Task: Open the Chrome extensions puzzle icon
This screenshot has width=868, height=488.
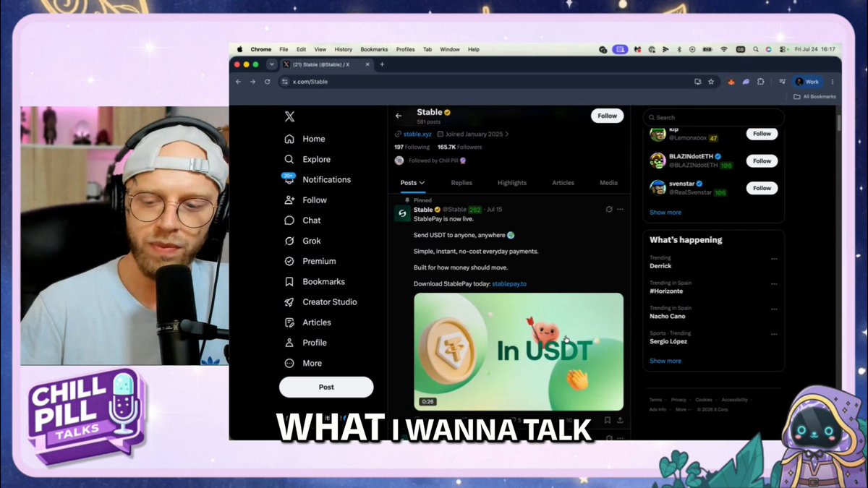Action: 760,82
